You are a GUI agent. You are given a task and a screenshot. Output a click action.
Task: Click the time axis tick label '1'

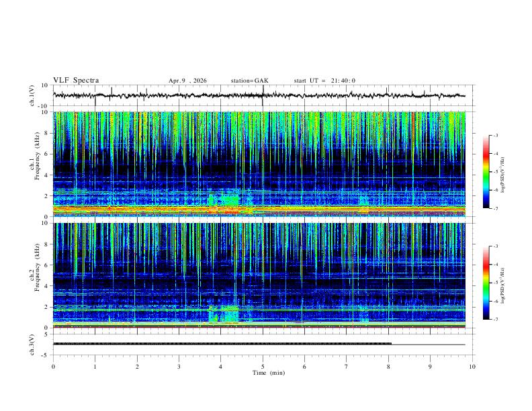point(95,367)
